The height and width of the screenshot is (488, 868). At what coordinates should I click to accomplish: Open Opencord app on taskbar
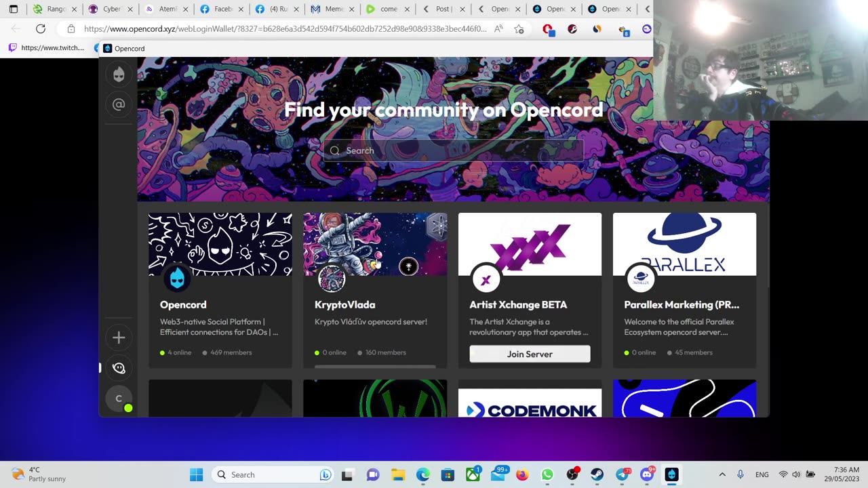[x=671, y=474]
